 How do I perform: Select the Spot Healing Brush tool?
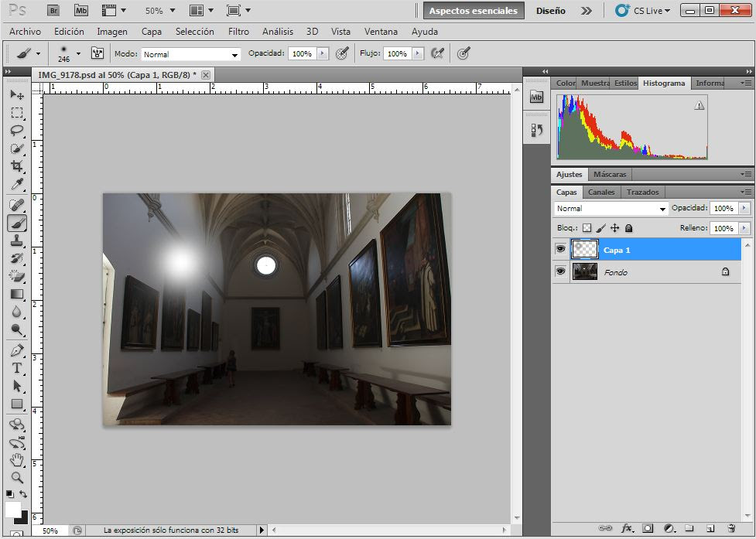coord(17,205)
